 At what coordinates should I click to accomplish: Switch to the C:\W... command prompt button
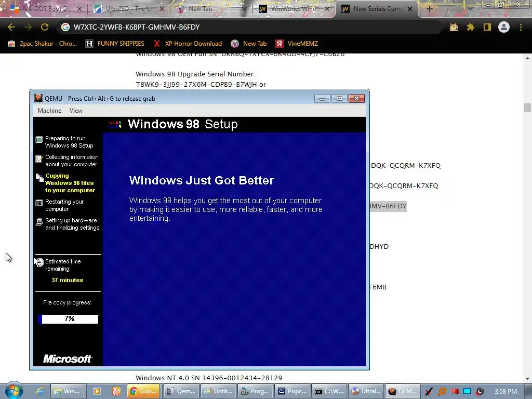click(x=329, y=391)
